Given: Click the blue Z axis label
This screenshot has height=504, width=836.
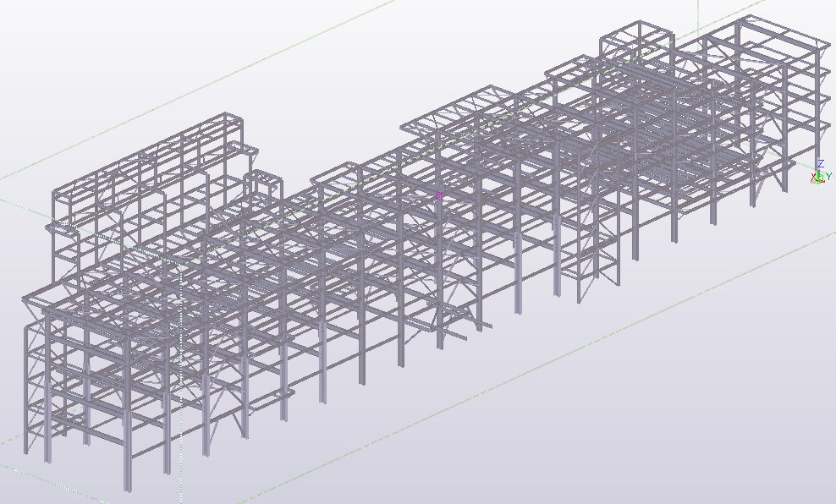Looking at the screenshot, I should [820, 164].
